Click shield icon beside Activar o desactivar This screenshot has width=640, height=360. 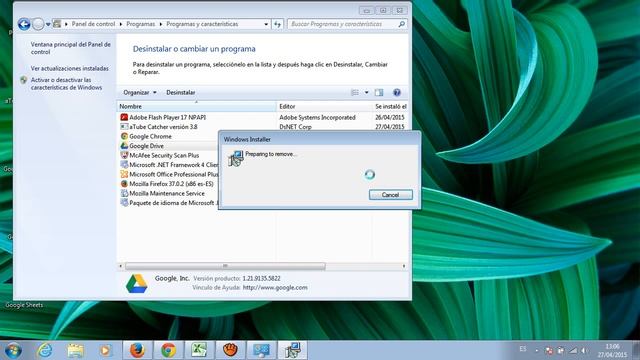pyautogui.click(x=24, y=80)
